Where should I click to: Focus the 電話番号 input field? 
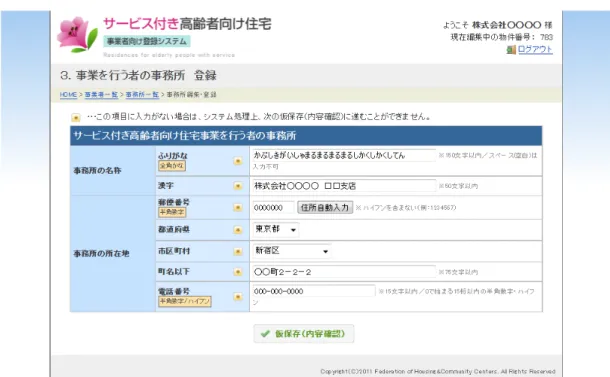[314, 291]
